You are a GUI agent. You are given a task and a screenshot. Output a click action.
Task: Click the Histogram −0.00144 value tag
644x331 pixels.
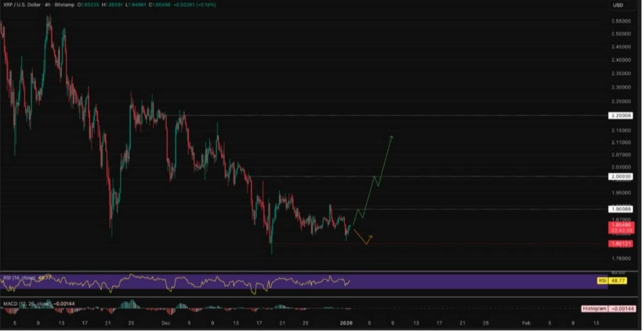[608, 308]
